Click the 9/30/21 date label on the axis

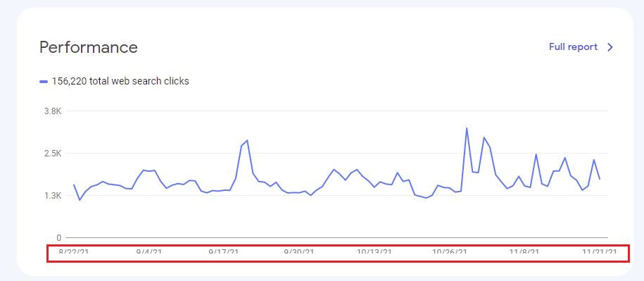click(x=299, y=251)
